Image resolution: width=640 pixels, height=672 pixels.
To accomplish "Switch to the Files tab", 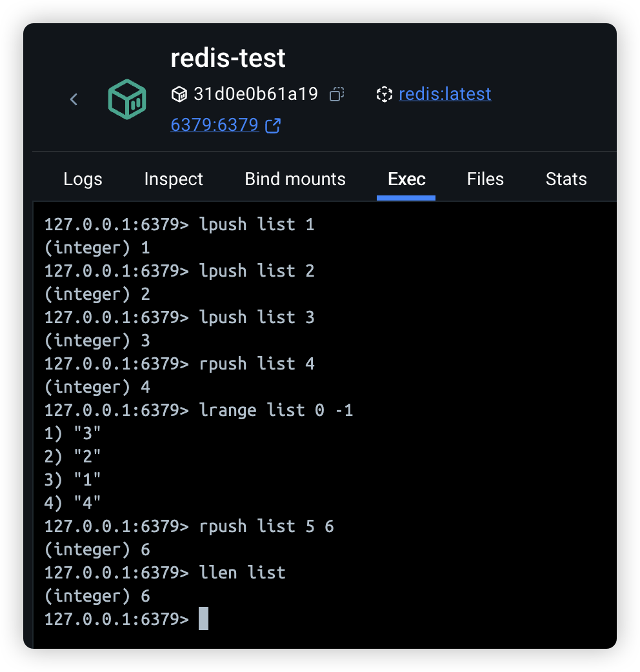I will [485, 179].
